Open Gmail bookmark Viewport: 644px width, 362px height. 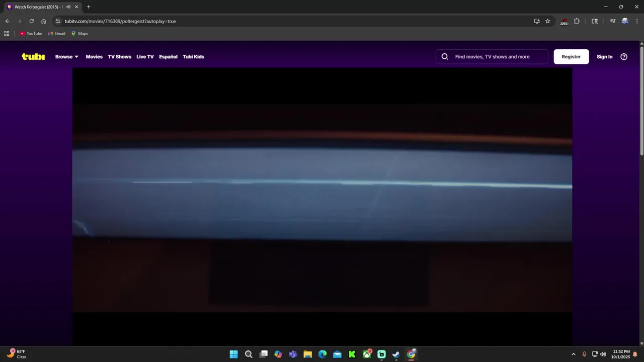[56, 34]
